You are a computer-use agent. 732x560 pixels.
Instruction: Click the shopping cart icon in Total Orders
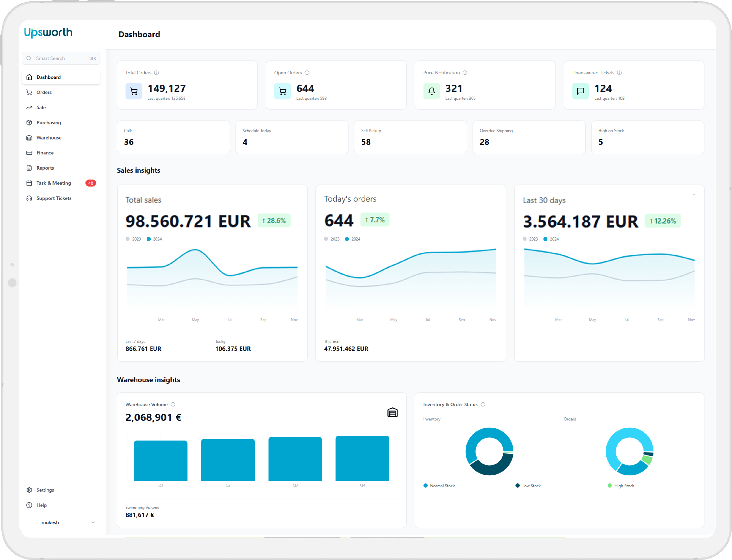134,91
